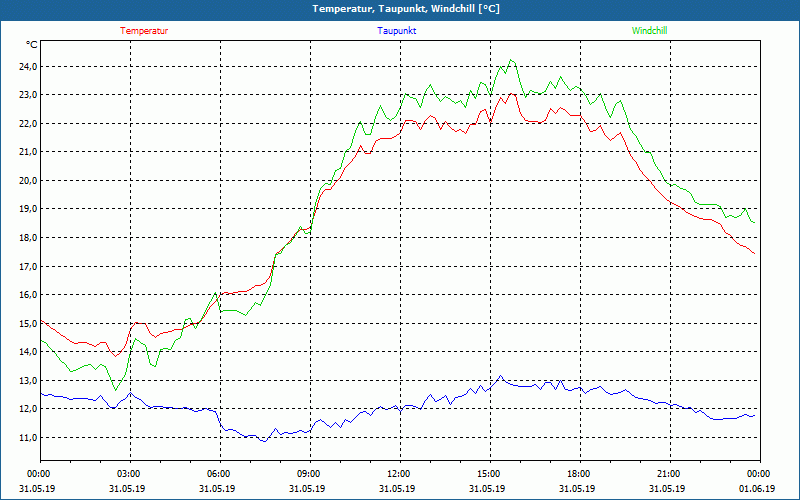
Task: Click the '15,0' y-axis value
Action: click(28, 323)
